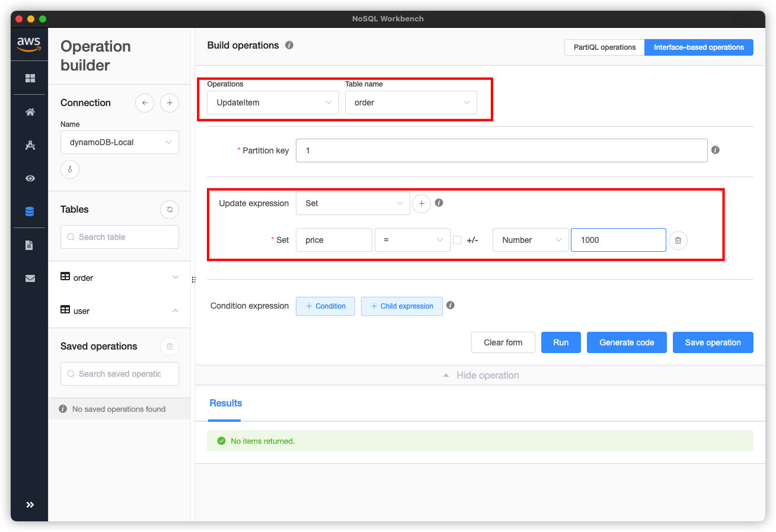
Task: Open the dashboard grid icon
Action: (30, 78)
